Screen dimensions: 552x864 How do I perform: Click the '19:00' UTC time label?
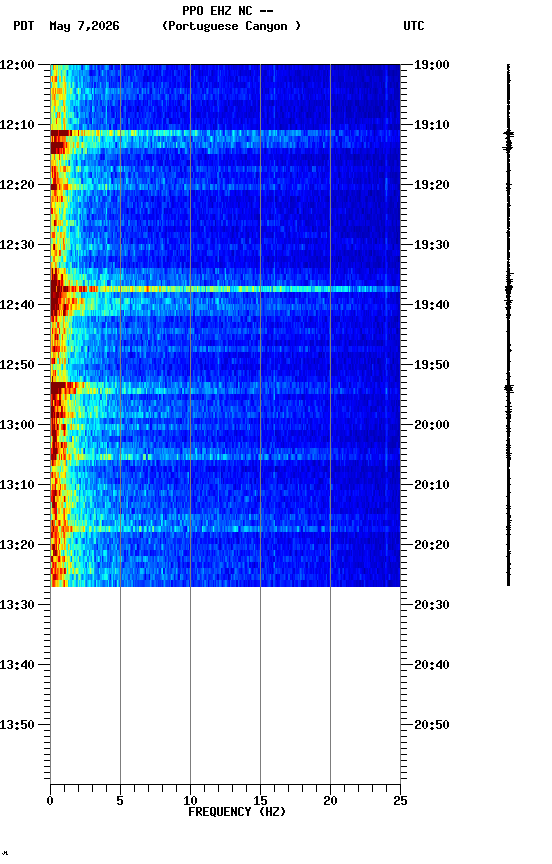(x=432, y=65)
